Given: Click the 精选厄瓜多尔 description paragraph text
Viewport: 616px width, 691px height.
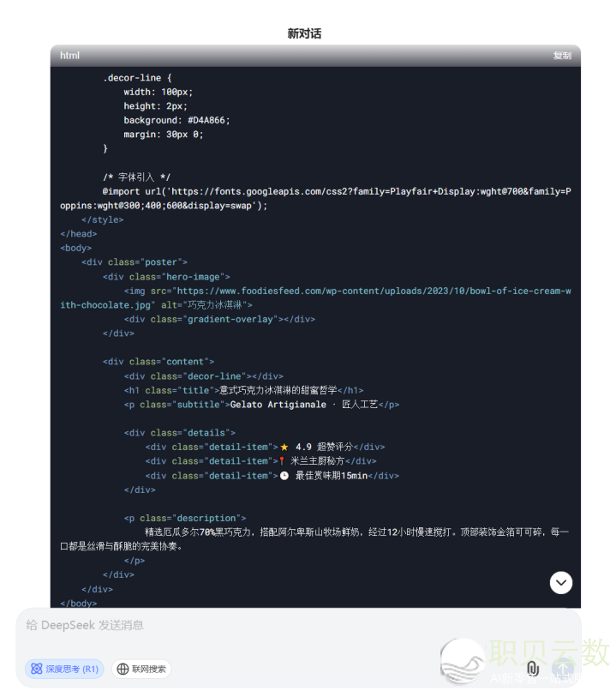Looking at the screenshot, I should click(343, 532).
